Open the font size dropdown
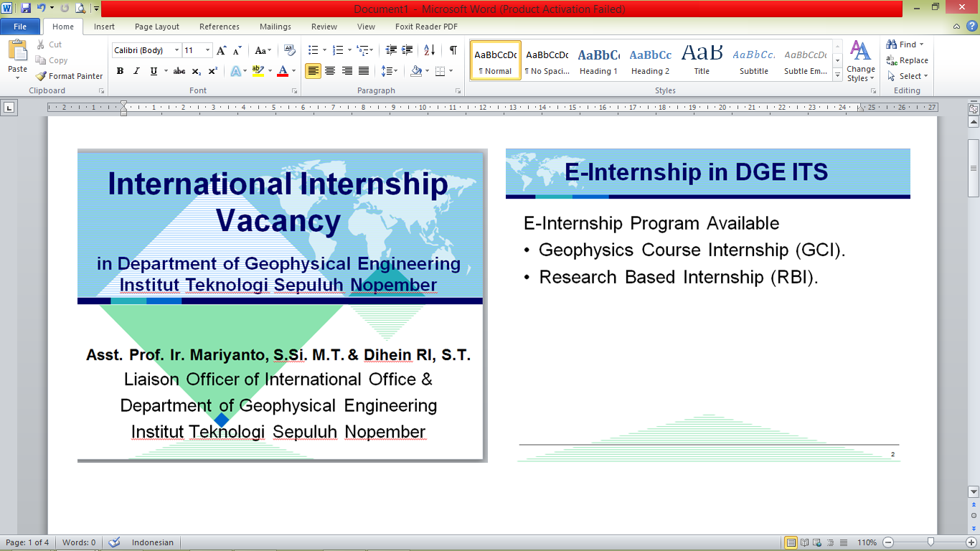 click(x=208, y=50)
